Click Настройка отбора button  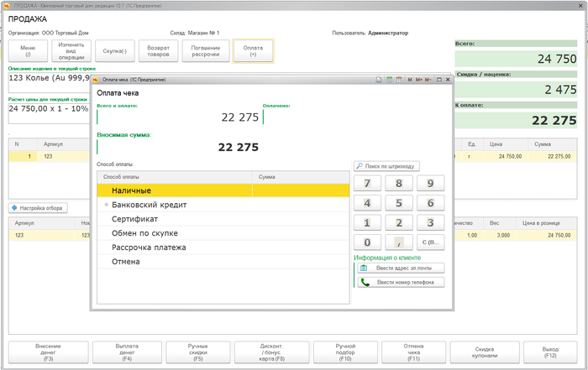[38, 208]
